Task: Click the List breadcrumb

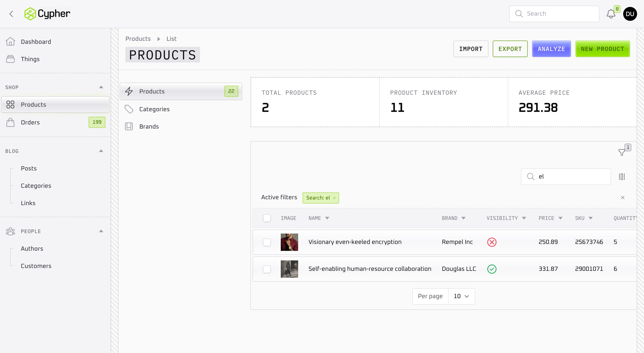Action: [171, 39]
